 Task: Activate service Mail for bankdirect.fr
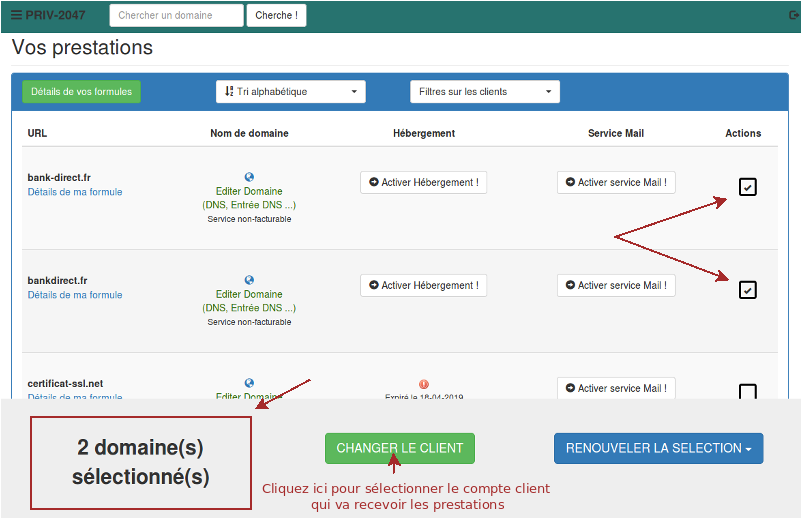click(616, 285)
